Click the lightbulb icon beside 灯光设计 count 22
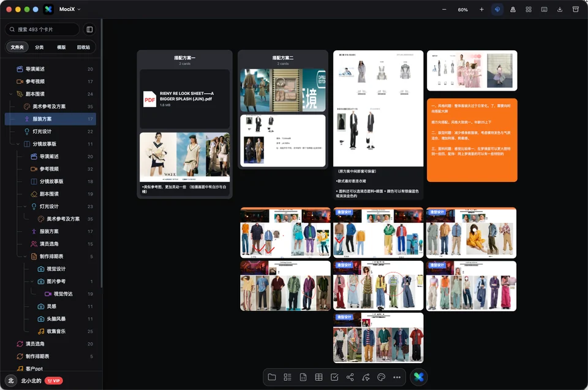This screenshot has height=390, width=588. (27, 131)
